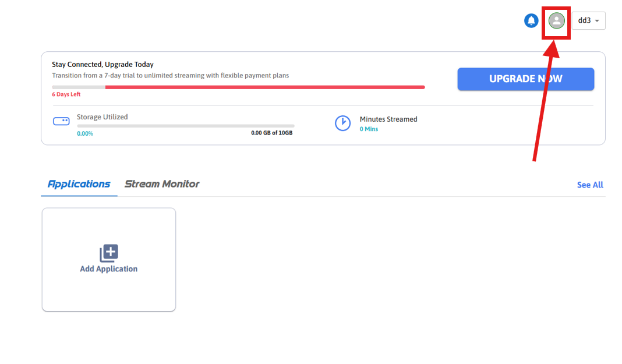The height and width of the screenshot is (364, 622).
Task: Click the Stay Connected, Upgrade Today heading
Action: point(103,65)
